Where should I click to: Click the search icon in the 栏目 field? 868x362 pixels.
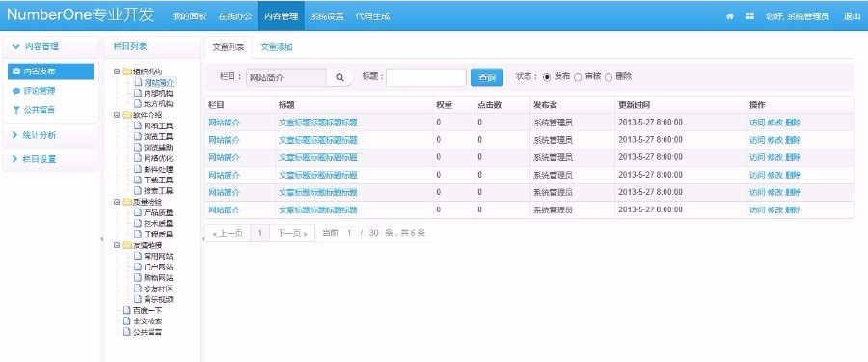(x=339, y=77)
